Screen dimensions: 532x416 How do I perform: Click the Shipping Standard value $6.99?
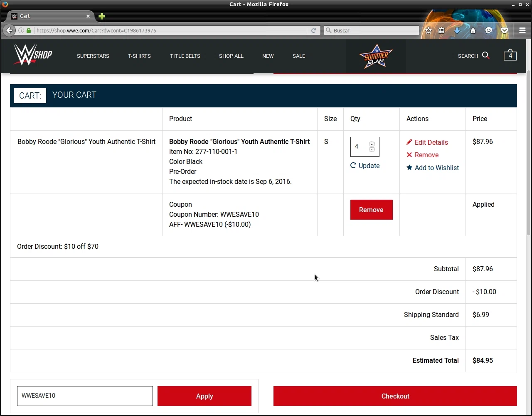pos(481,314)
